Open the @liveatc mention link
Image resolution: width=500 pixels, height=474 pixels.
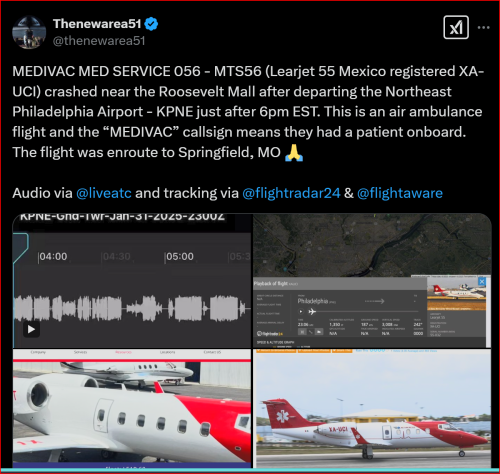pyautogui.click(x=104, y=193)
